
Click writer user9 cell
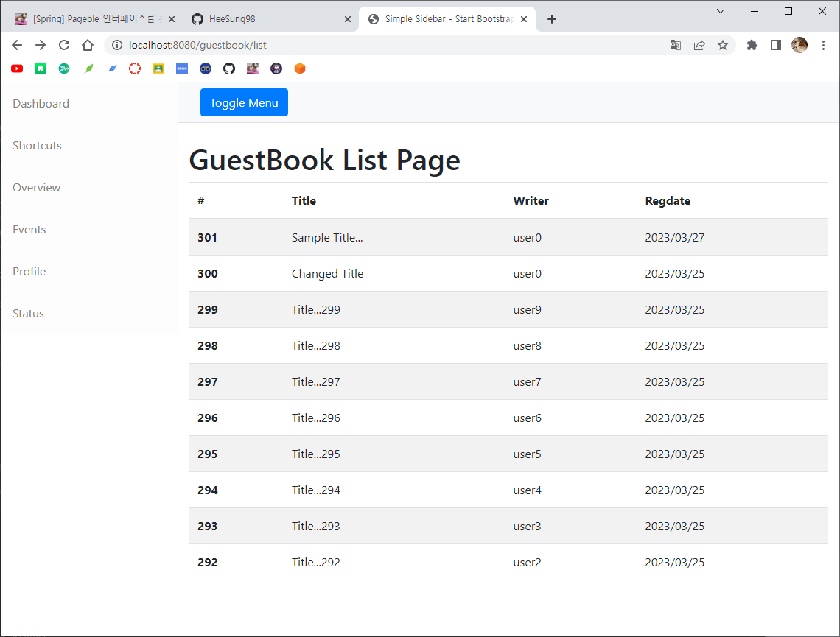click(527, 309)
